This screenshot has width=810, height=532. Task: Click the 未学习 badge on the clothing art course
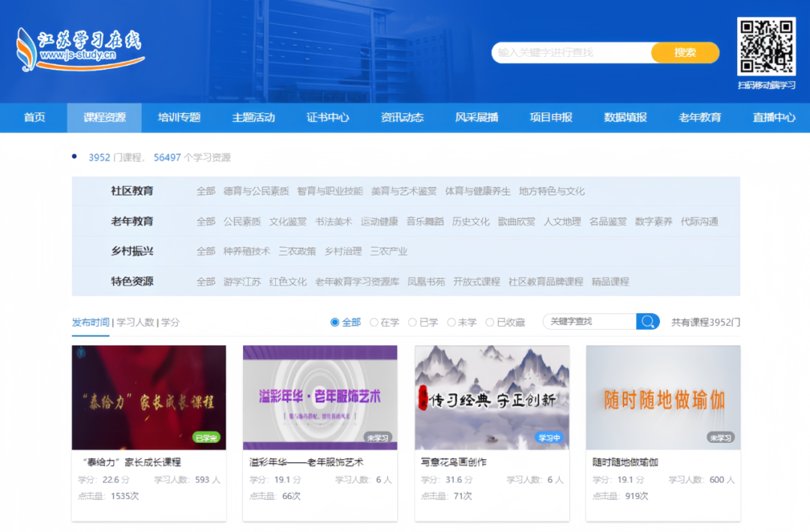point(377,438)
